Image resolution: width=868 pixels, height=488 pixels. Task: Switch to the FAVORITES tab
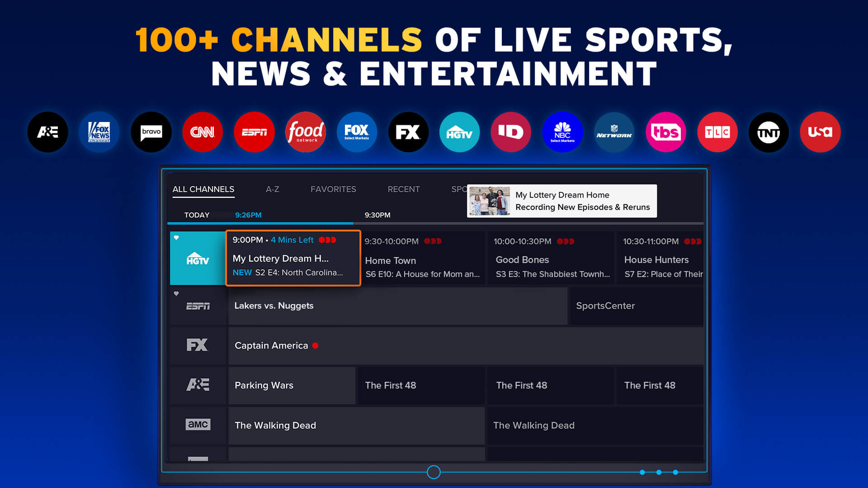pyautogui.click(x=333, y=189)
